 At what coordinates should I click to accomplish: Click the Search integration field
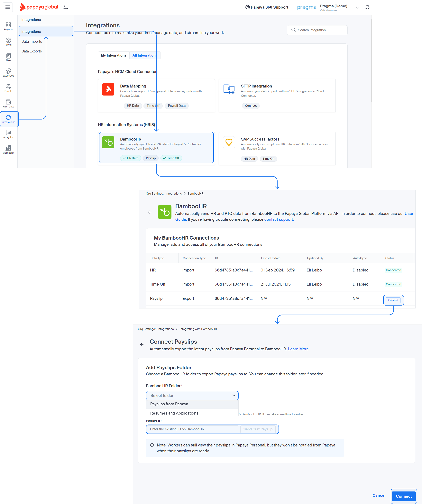tap(317, 30)
